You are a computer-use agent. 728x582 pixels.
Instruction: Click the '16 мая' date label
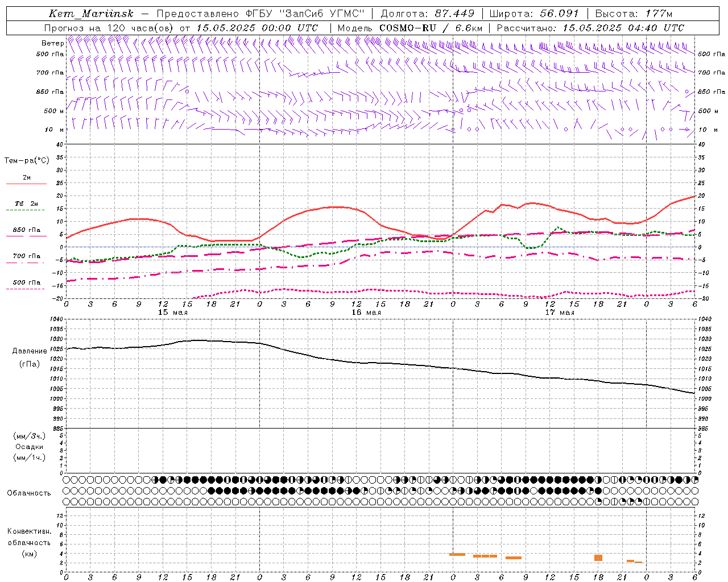[x=366, y=313]
